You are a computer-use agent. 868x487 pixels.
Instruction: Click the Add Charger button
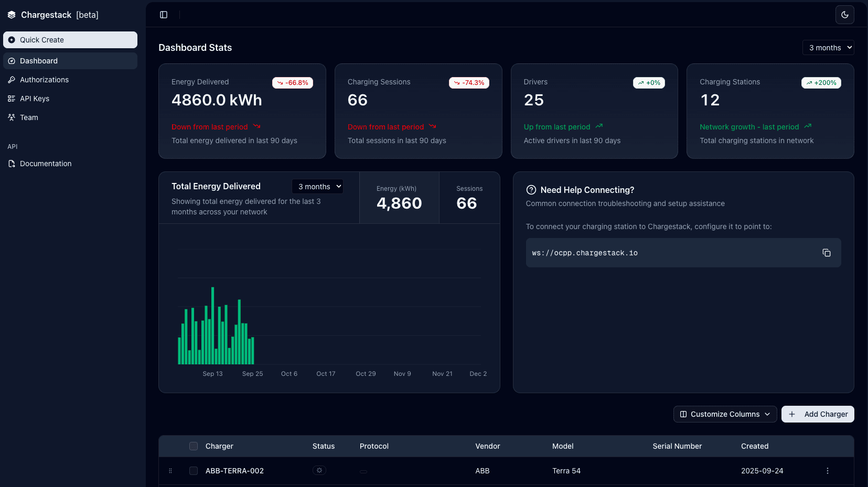point(818,414)
